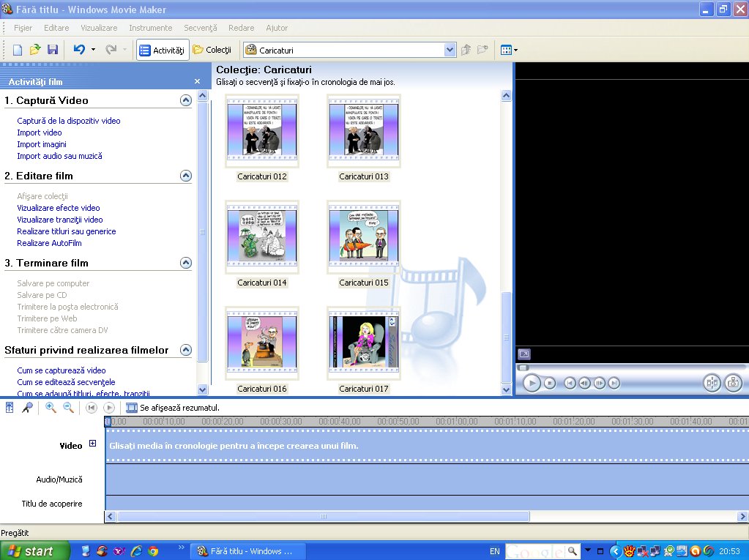Screen dimensions: 749x560
Task: Step to previous frame in preview
Action: 584,383
